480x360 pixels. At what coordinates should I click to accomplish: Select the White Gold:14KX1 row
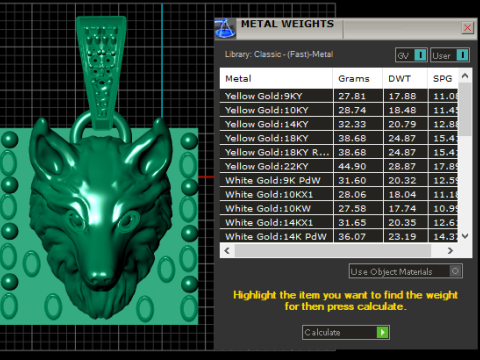click(339, 222)
